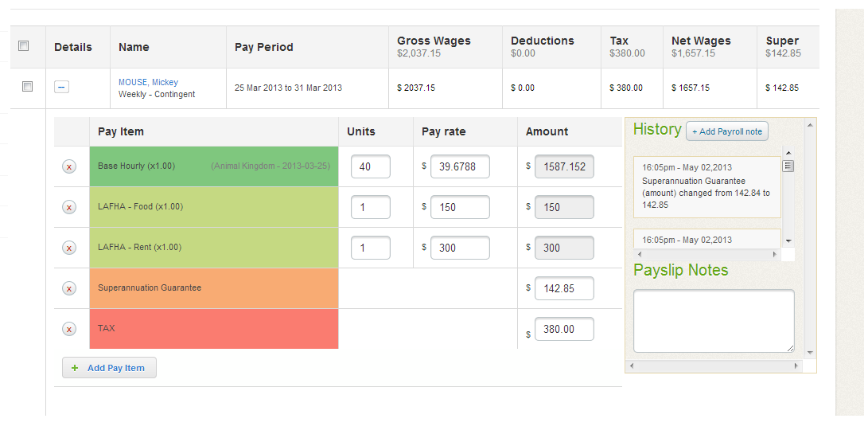868x438 pixels.
Task: Check the Mickey Mouse row checkbox
Action: click(x=27, y=87)
